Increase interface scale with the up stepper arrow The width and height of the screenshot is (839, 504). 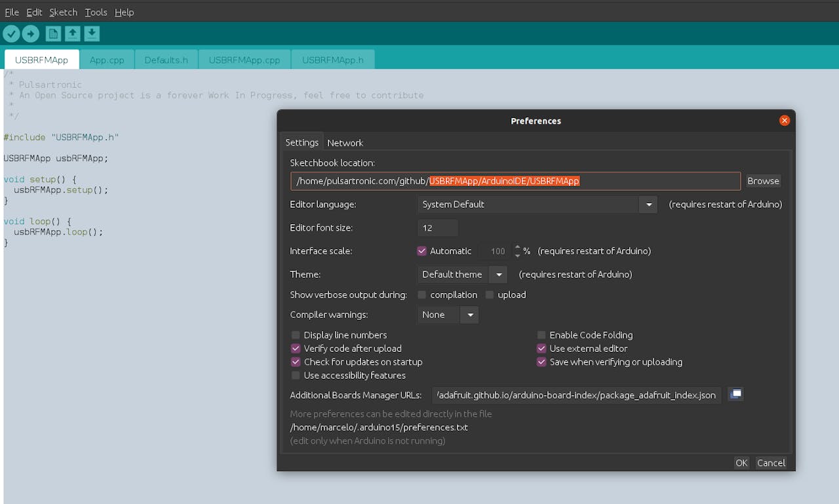point(517,247)
